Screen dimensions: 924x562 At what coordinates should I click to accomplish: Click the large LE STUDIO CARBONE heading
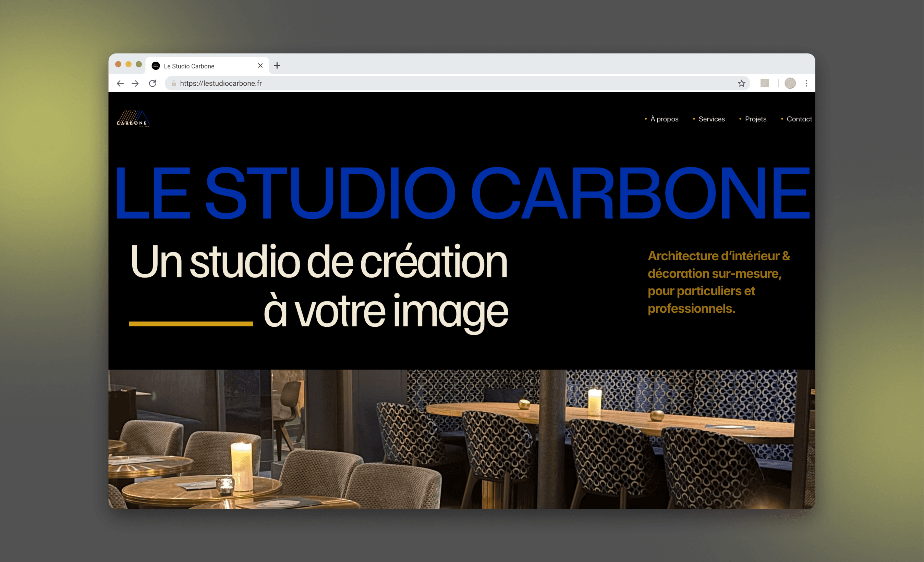tap(462, 193)
